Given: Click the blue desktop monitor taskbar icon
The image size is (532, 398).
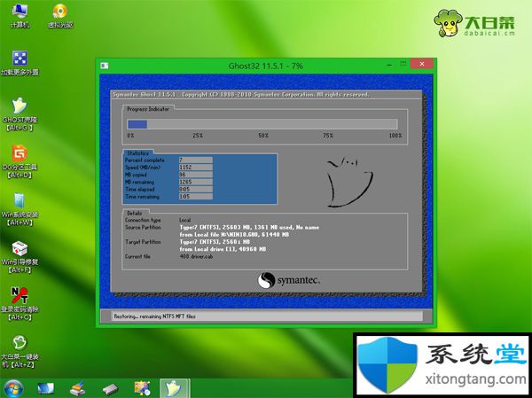Looking at the screenshot, I should [46, 389].
